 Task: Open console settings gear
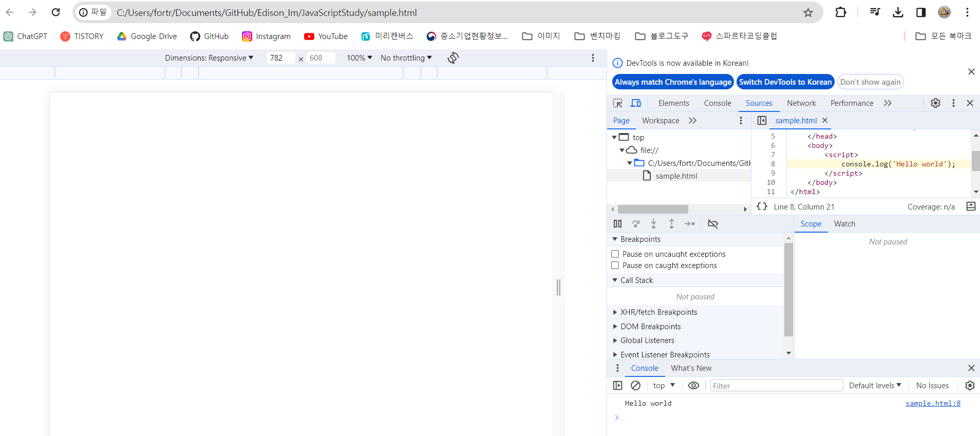tap(970, 385)
